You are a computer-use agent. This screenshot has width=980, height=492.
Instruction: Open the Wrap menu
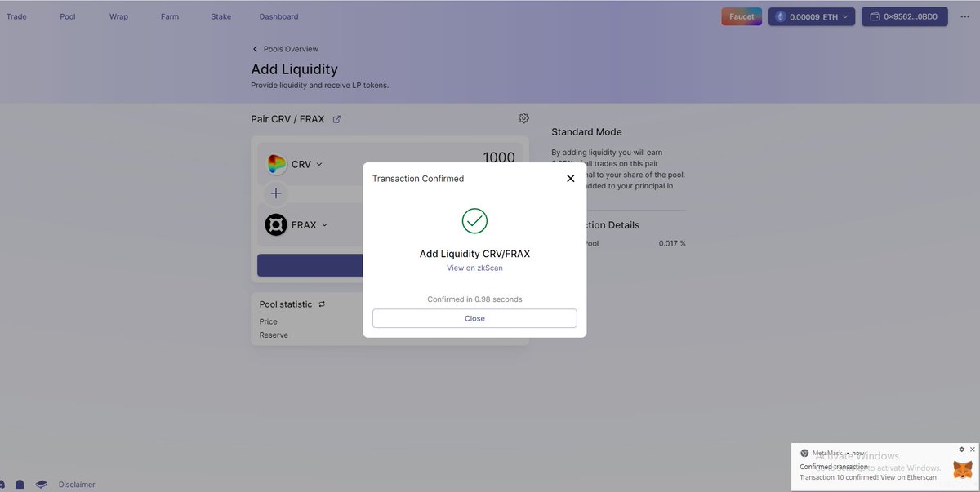[x=118, y=16]
